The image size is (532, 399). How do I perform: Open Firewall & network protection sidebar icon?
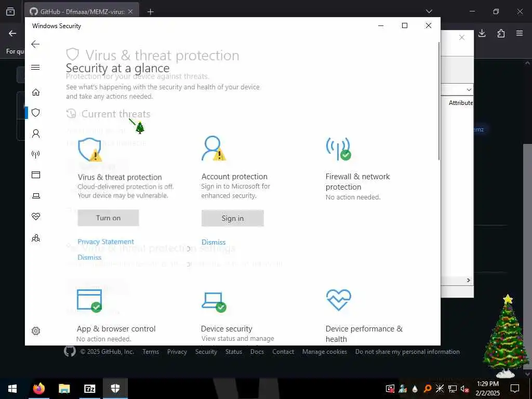point(36,154)
